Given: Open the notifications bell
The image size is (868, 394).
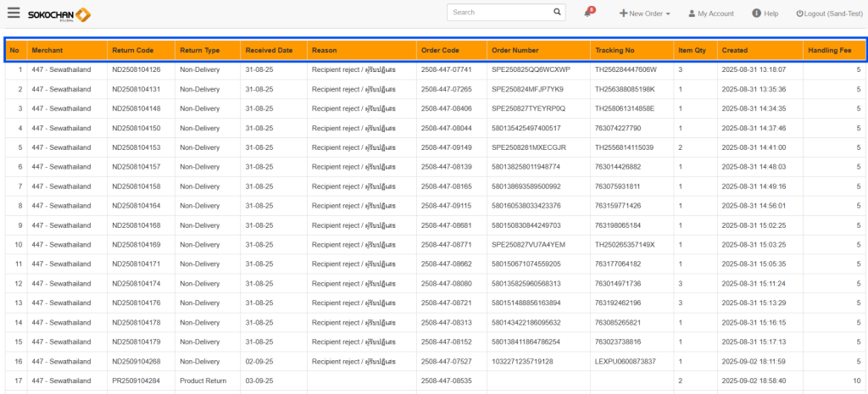Looking at the screenshot, I should (587, 14).
